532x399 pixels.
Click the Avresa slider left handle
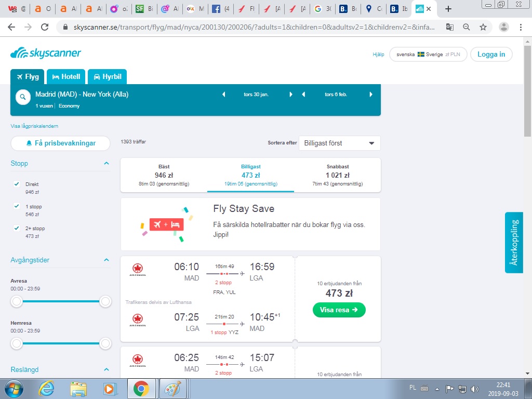coord(16,301)
